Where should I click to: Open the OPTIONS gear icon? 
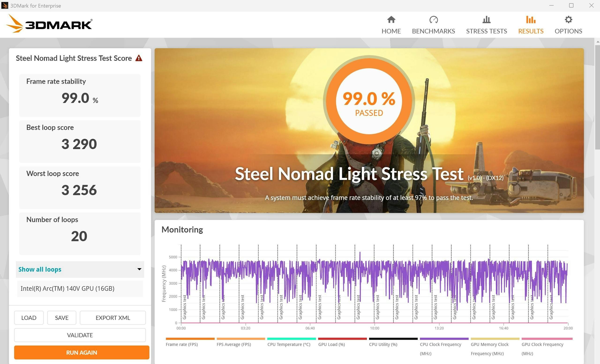tap(568, 19)
